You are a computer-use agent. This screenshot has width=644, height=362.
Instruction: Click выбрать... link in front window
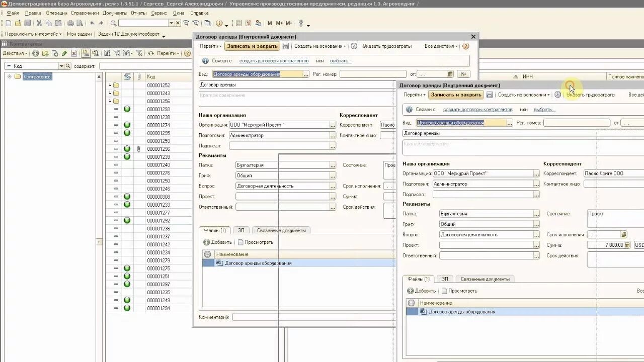click(544, 110)
